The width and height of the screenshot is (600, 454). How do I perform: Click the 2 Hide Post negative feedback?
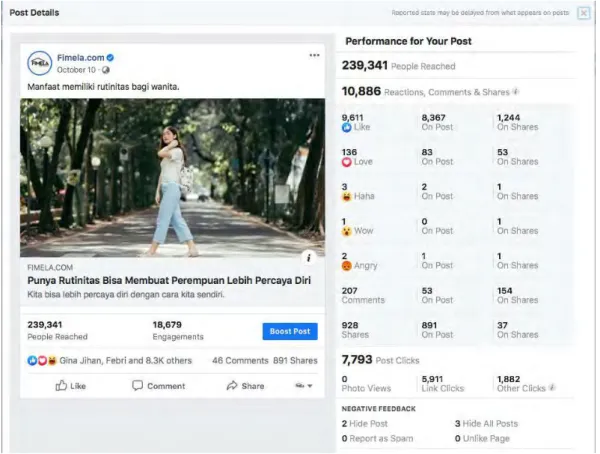click(x=365, y=424)
